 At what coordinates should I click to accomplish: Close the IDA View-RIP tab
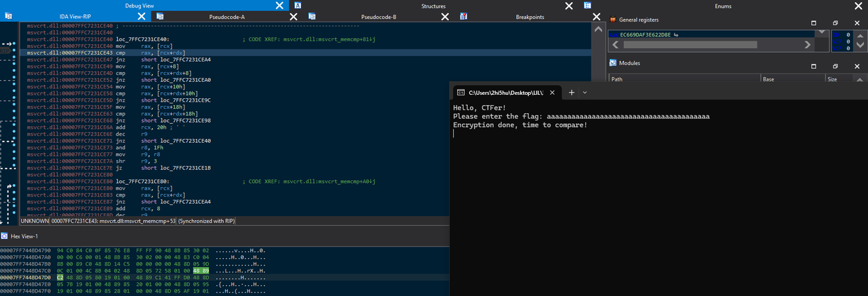(141, 16)
